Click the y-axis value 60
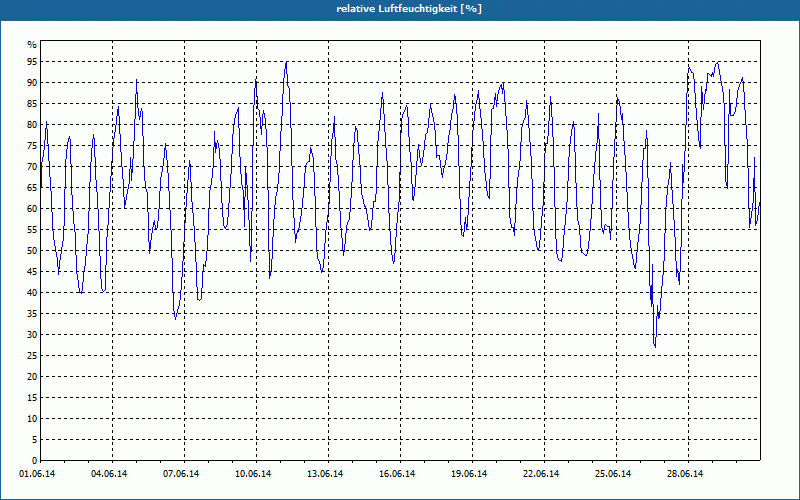800x500 pixels. click(32, 209)
